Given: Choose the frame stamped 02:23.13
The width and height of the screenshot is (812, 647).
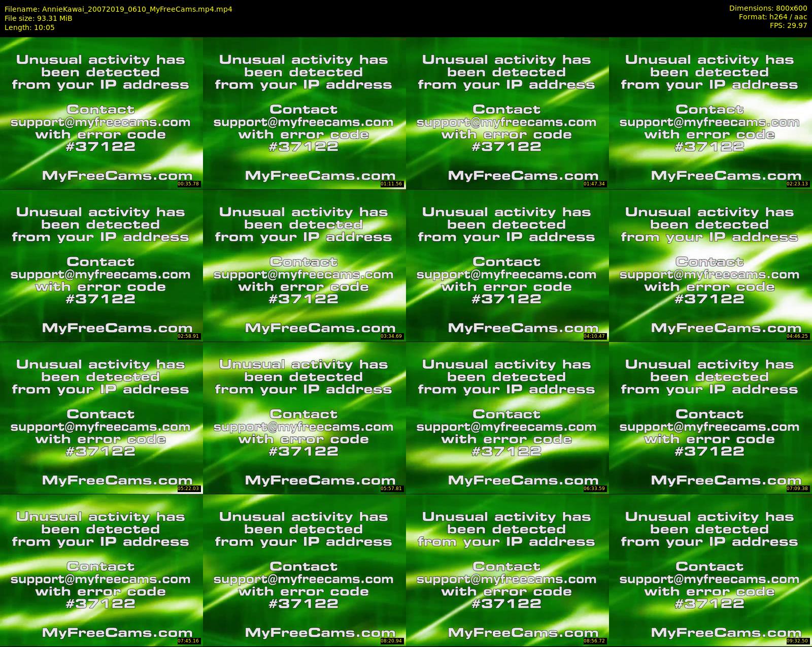Looking at the screenshot, I should pyautogui.click(x=710, y=113).
